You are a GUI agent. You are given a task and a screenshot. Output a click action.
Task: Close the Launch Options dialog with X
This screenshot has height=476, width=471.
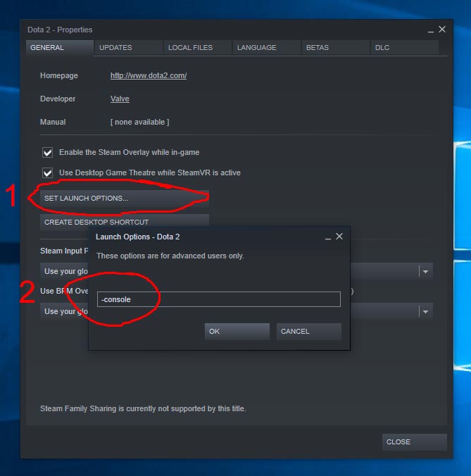click(x=339, y=236)
